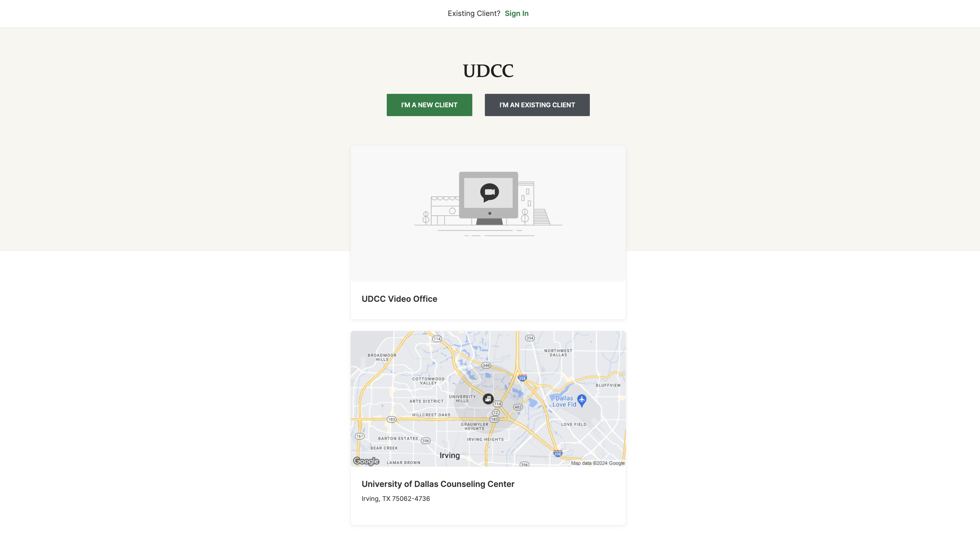Image resolution: width=980 pixels, height=534 pixels.
Task: Open University of Dallas Counseling Center title
Action: tap(438, 484)
